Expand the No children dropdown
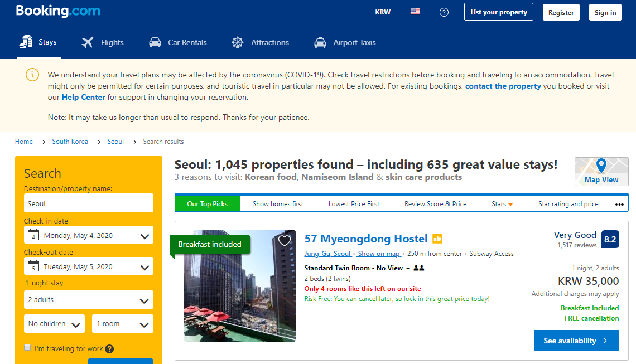Screen dimensions: 636x364 [54, 324]
